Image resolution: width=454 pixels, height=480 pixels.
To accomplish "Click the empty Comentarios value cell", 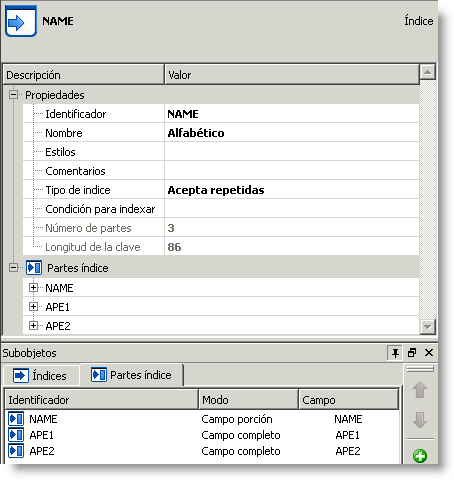I will pyautogui.click(x=292, y=171).
